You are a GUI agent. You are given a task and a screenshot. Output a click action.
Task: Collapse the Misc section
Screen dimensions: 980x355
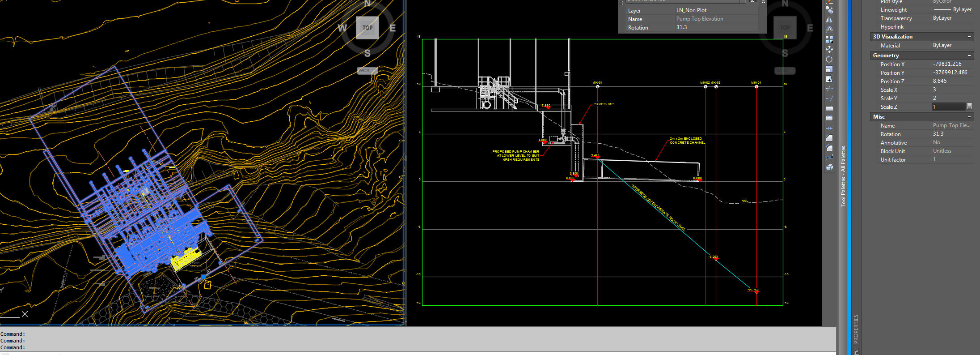tap(969, 117)
